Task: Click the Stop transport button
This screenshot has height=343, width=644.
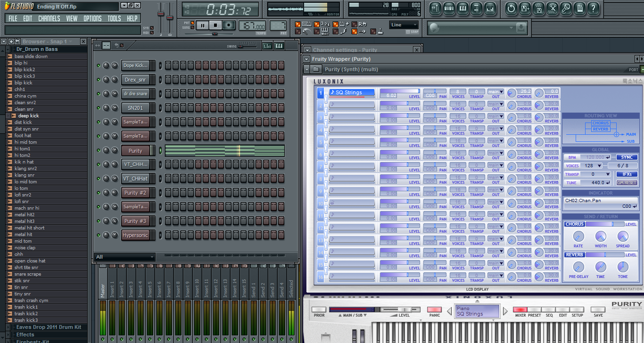Action: tap(216, 25)
